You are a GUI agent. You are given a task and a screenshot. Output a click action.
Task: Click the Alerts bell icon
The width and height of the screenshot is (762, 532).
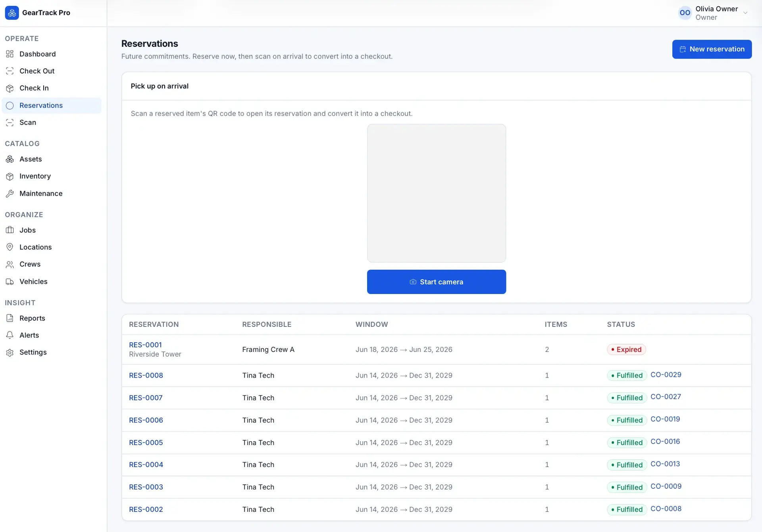click(10, 335)
